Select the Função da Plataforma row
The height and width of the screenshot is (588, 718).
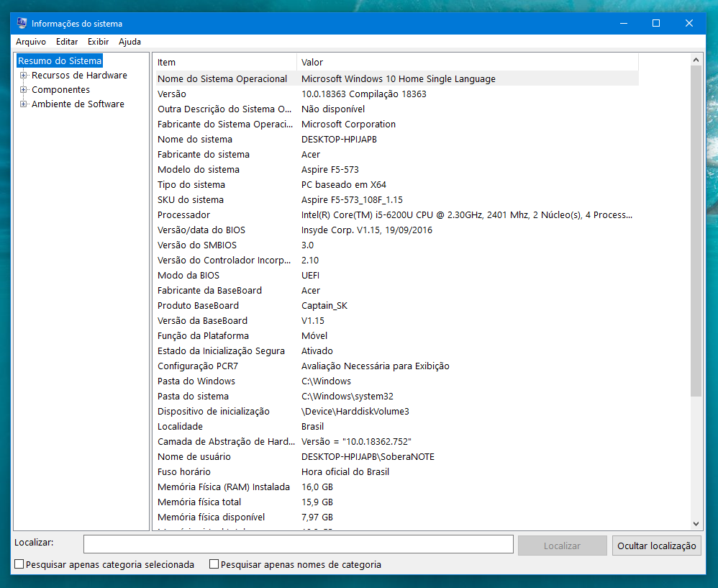click(x=397, y=335)
